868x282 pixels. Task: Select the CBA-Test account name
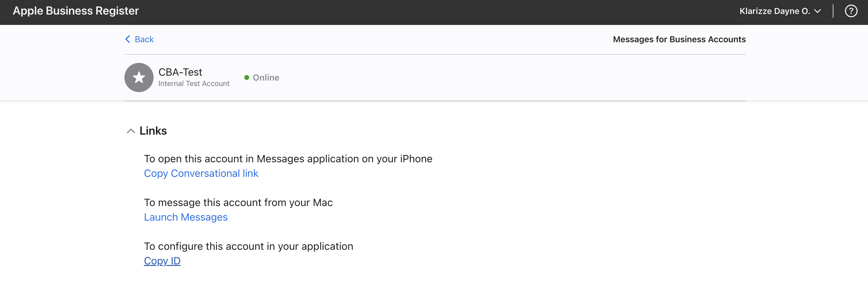click(x=180, y=72)
